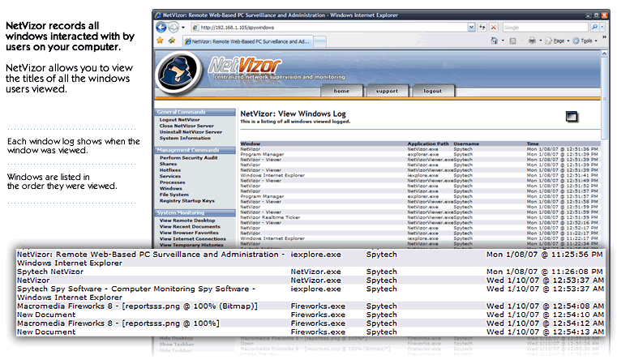Expand the Tools menu dropdown
Screen dimensions: 617x364
click(586, 40)
